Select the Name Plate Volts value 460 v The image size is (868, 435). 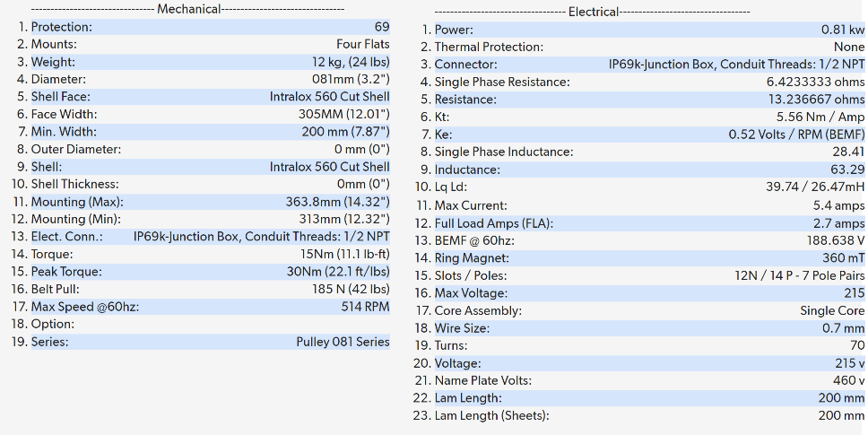tap(849, 380)
